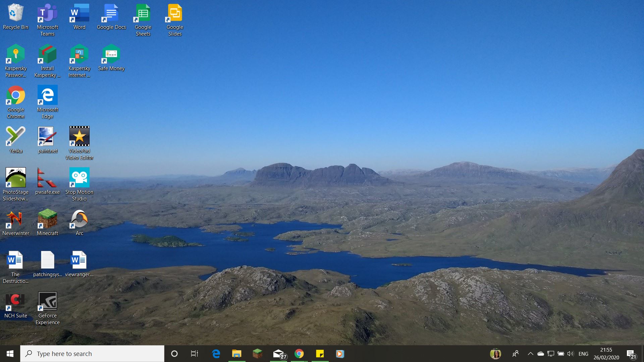This screenshot has width=644, height=362.
Task: Click the taskbar search box
Action: (92, 354)
